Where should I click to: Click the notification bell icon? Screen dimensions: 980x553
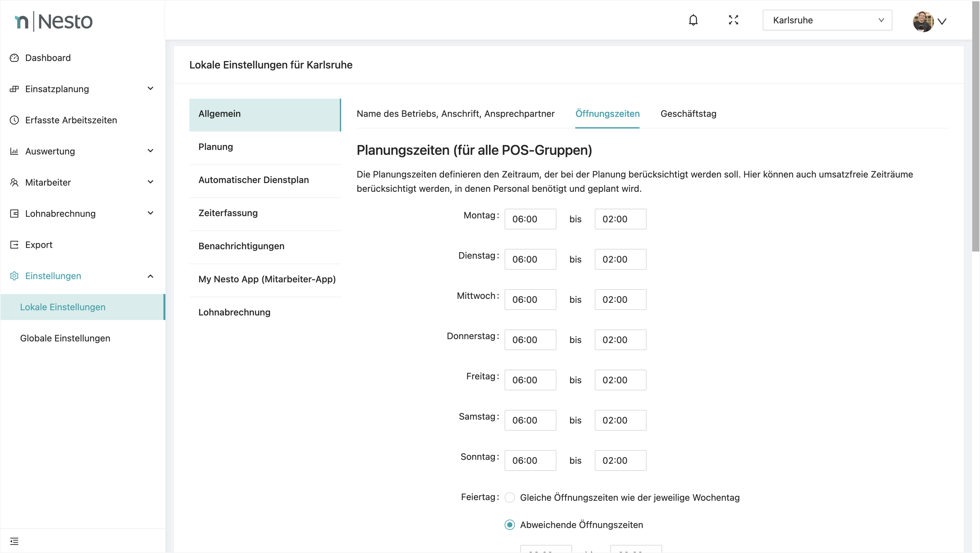[693, 20]
